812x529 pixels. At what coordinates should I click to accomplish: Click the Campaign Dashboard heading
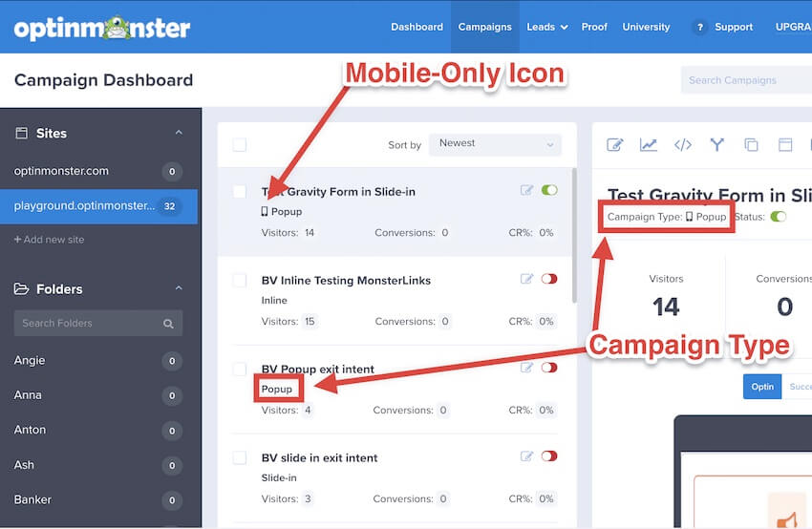point(103,80)
